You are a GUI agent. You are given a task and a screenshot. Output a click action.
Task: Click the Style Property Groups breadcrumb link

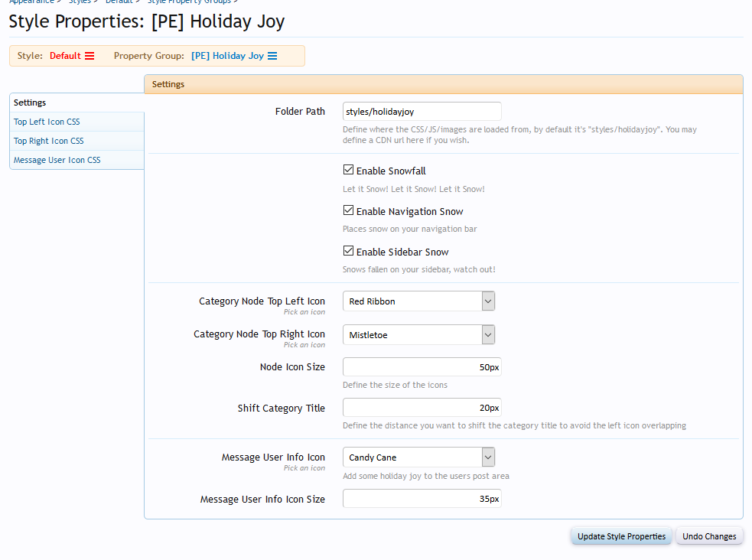(x=190, y=2)
